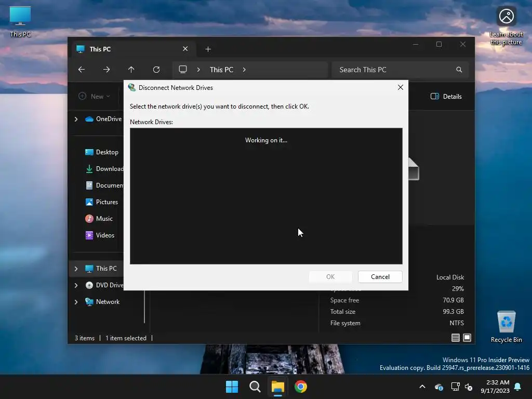Viewport: 532px width, 399px height.
Task: Refresh the This PC view
Action: coord(156,70)
